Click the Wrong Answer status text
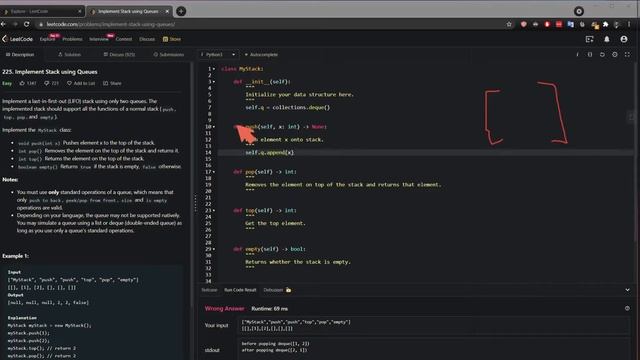 tap(224, 309)
